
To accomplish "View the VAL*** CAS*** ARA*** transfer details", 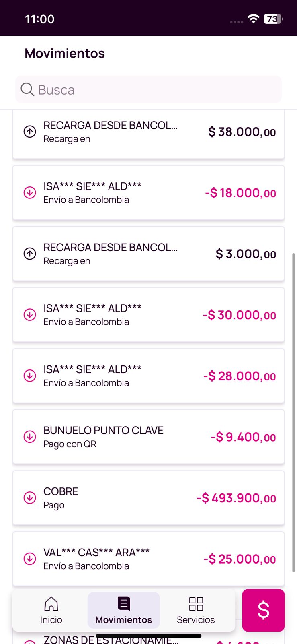I will point(148,559).
